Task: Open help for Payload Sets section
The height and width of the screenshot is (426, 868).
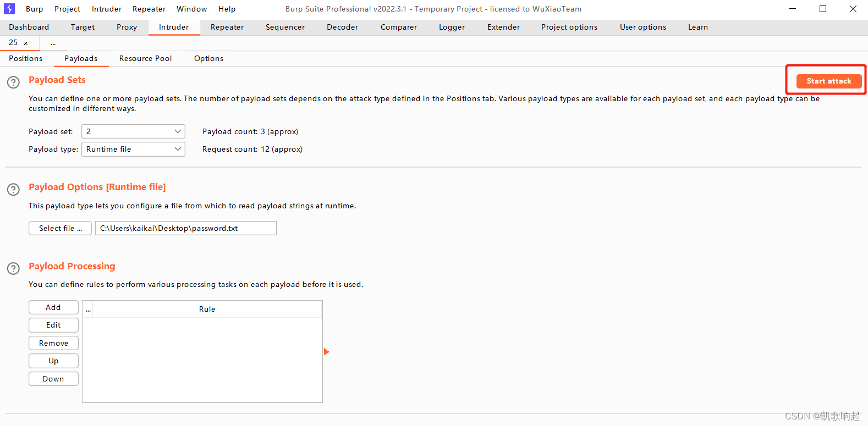Action: tap(13, 82)
